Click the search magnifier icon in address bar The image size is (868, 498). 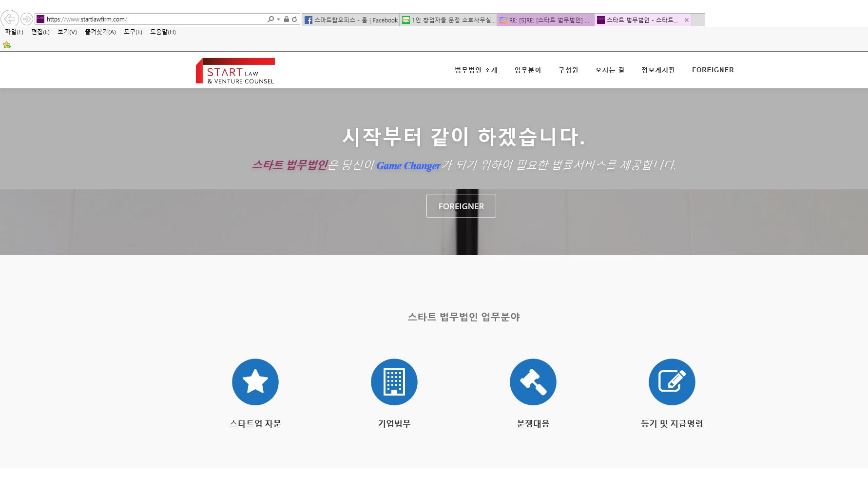(x=270, y=19)
